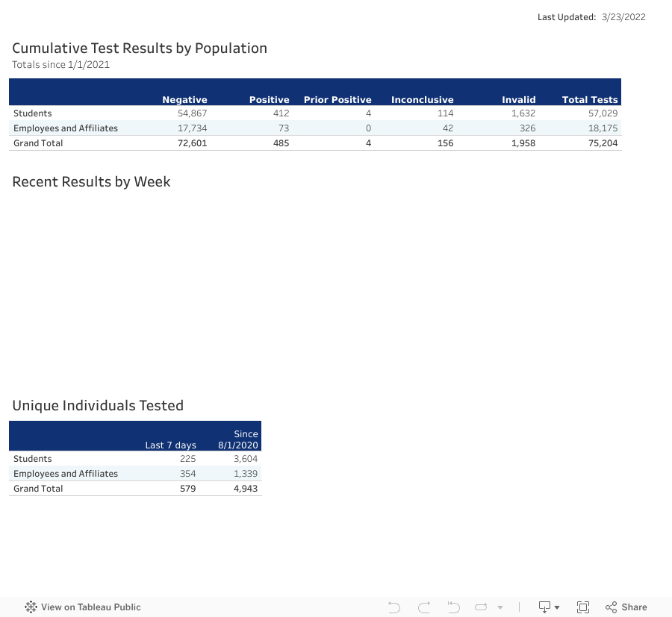Click Employees and Affiliates in Unique Individuals table

pyautogui.click(x=66, y=474)
